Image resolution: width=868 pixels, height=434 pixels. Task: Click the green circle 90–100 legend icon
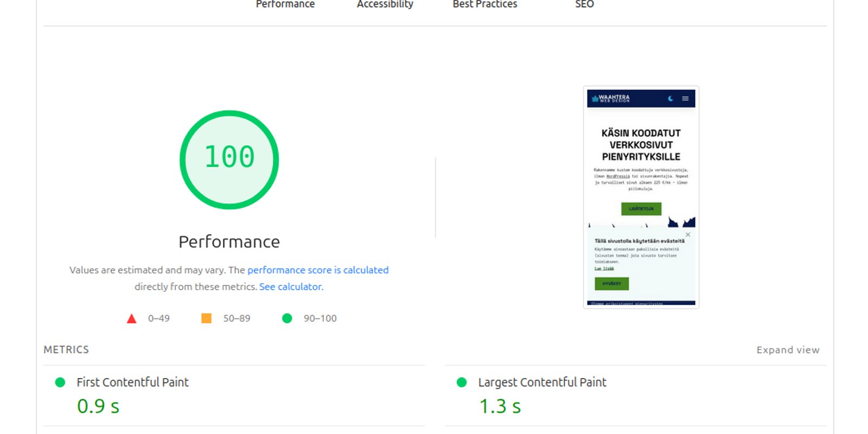pos(287,318)
